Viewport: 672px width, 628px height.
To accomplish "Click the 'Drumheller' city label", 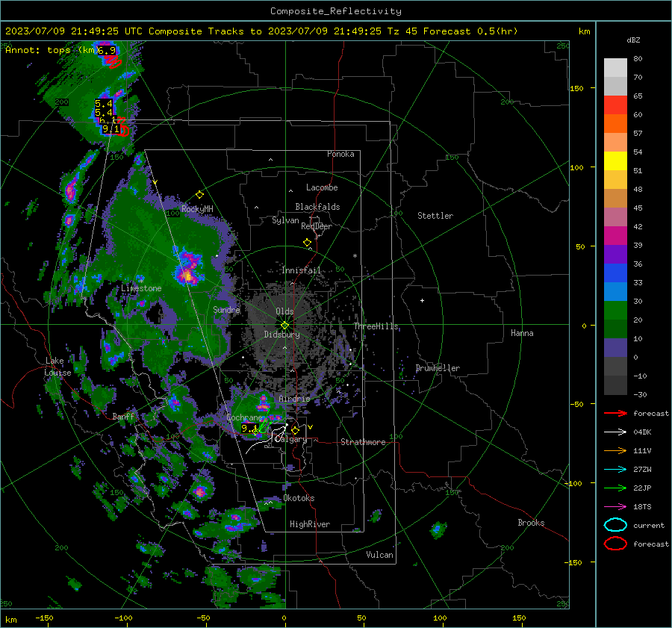I will click(x=438, y=368).
